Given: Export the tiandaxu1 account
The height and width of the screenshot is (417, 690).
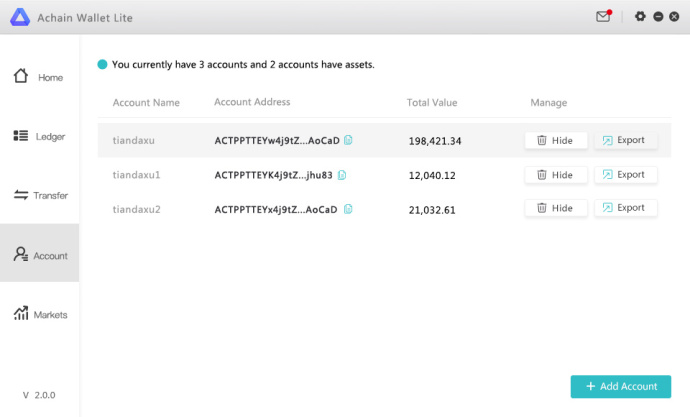Looking at the screenshot, I should [625, 175].
